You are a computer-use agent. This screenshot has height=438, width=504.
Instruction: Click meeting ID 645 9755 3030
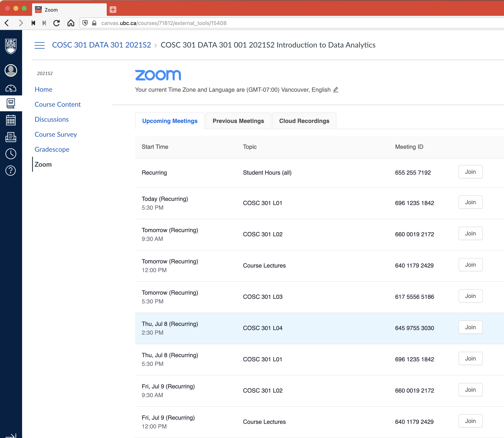click(x=415, y=328)
